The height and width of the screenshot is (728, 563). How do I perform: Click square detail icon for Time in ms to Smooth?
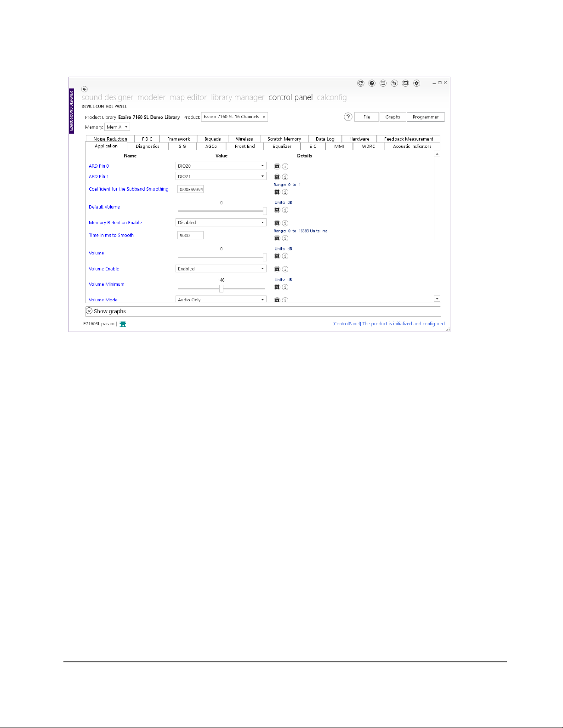pyautogui.click(x=277, y=238)
